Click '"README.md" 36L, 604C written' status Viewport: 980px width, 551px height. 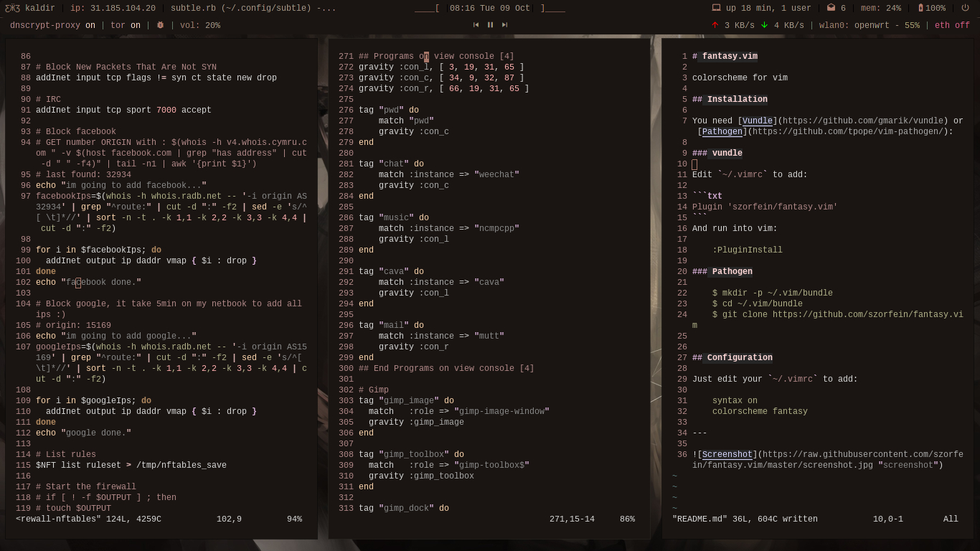745,519
